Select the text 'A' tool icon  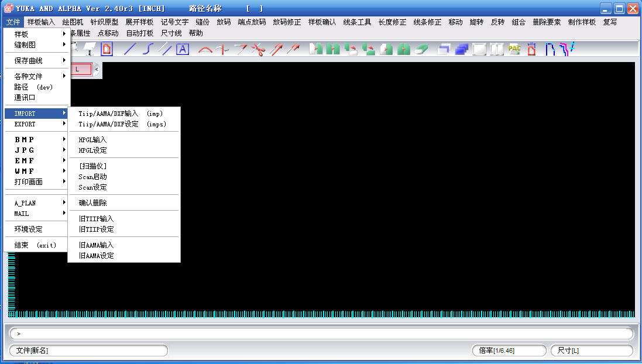(183, 49)
